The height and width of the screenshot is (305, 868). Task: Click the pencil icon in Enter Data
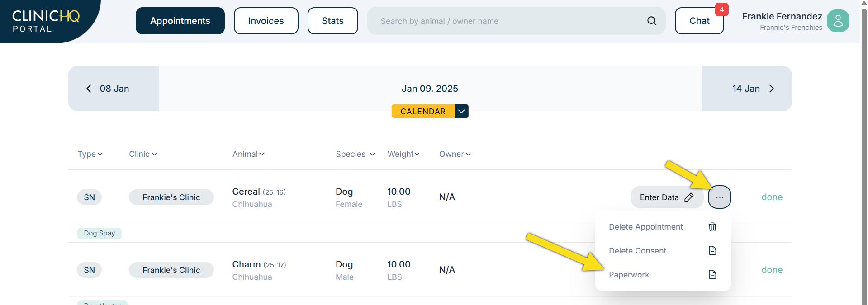tap(689, 197)
